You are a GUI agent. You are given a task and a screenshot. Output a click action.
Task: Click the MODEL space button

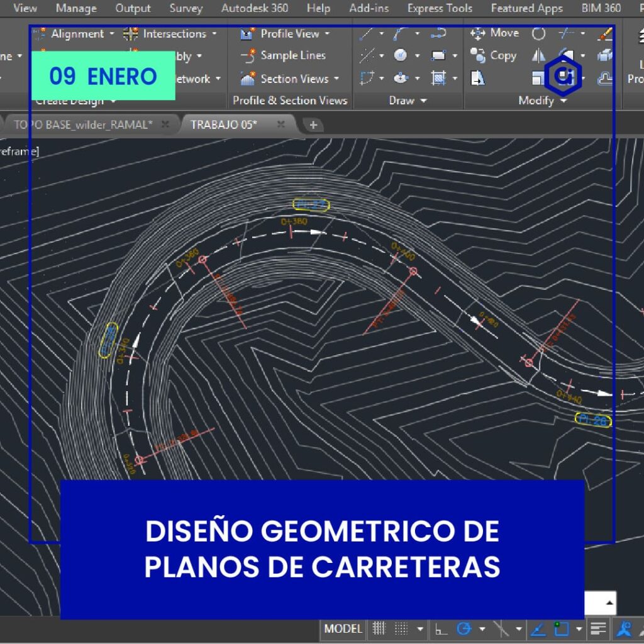(x=343, y=628)
